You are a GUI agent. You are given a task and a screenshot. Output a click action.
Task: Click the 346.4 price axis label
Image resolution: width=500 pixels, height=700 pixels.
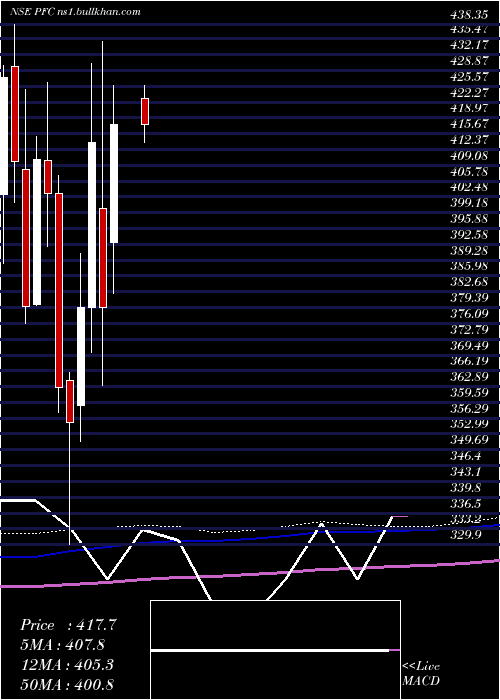(468, 456)
